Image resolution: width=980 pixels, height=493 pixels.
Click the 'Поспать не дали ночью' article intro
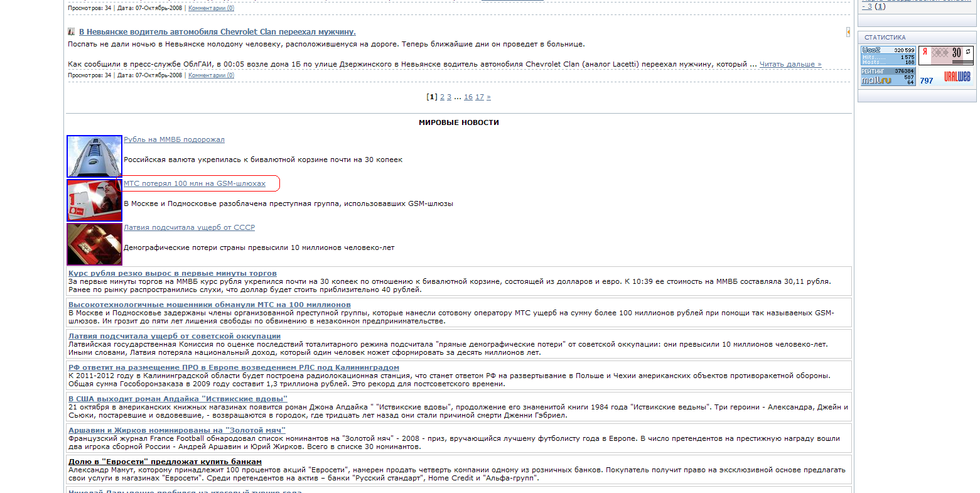click(x=326, y=44)
